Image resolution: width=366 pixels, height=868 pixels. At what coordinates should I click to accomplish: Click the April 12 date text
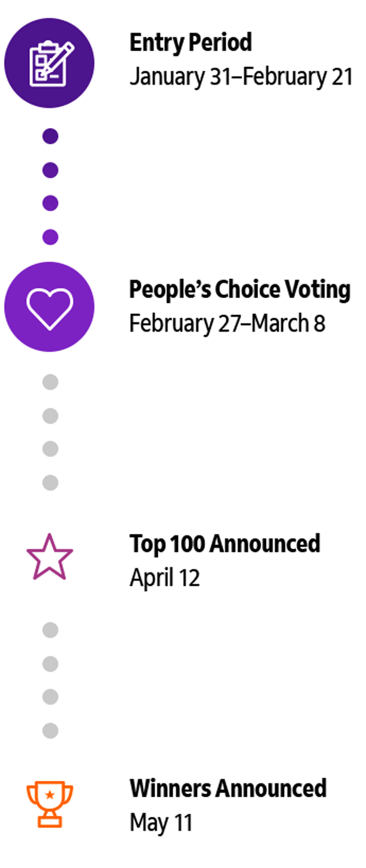pyautogui.click(x=165, y=577)
